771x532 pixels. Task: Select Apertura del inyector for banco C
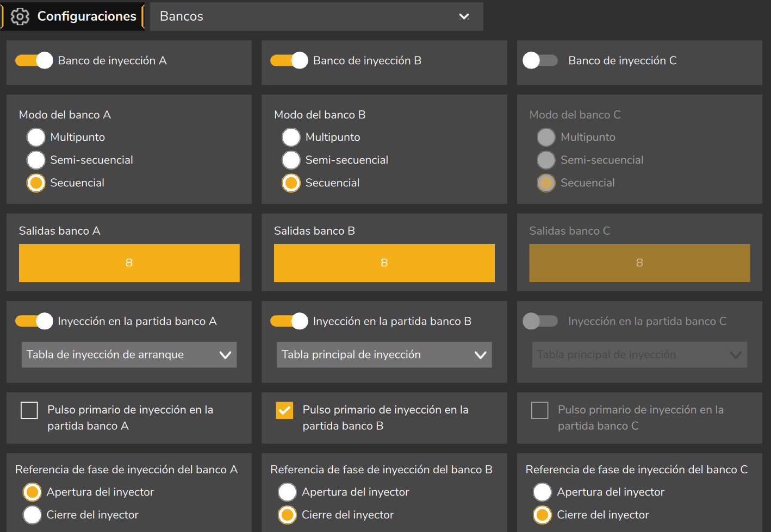(542, 492)
